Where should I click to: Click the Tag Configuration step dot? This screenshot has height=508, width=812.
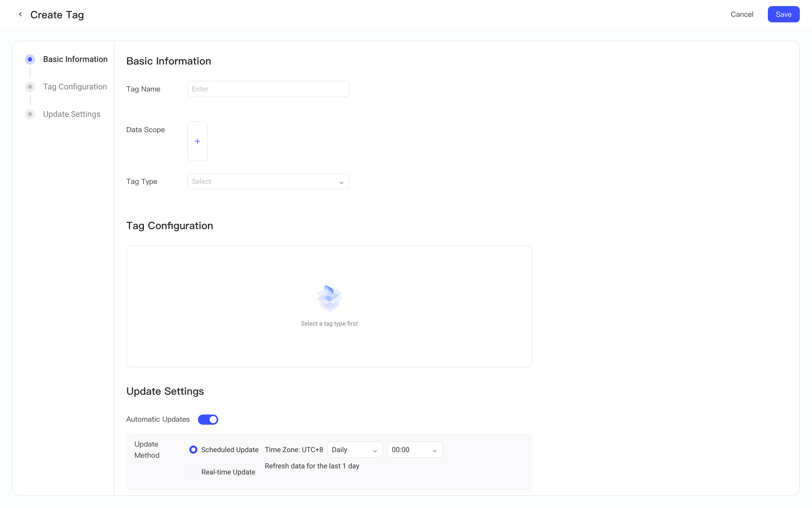30,87
